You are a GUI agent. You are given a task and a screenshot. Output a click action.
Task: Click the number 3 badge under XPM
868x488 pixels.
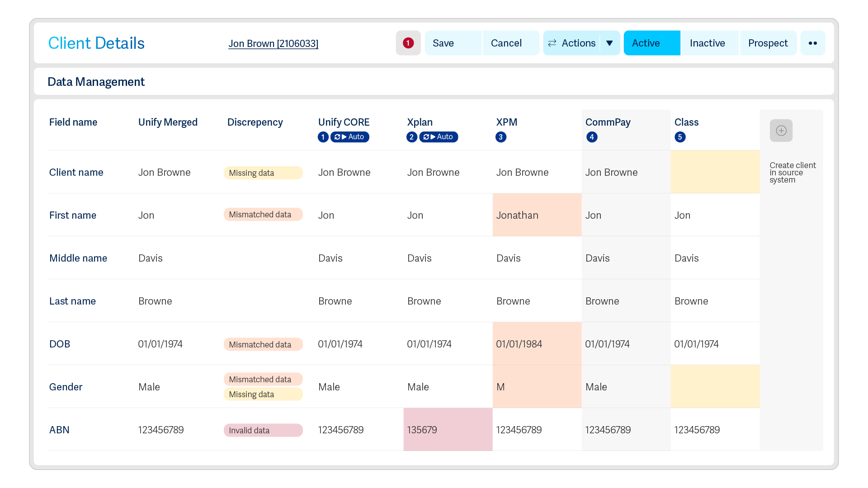click(500, 137)
